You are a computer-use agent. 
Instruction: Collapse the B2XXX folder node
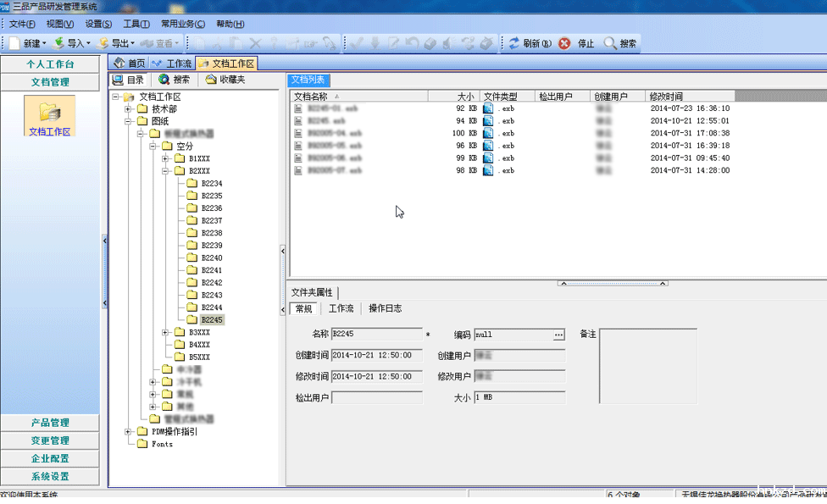[166, 171]
